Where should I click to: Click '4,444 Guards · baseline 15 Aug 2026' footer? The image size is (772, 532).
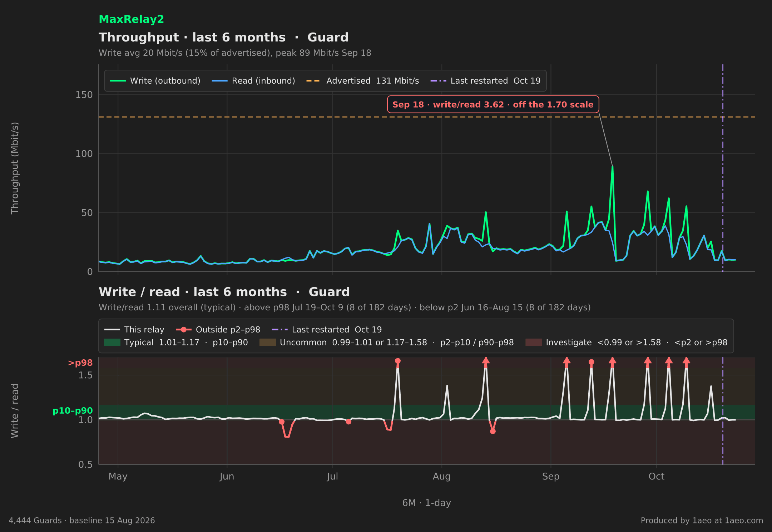82,521
